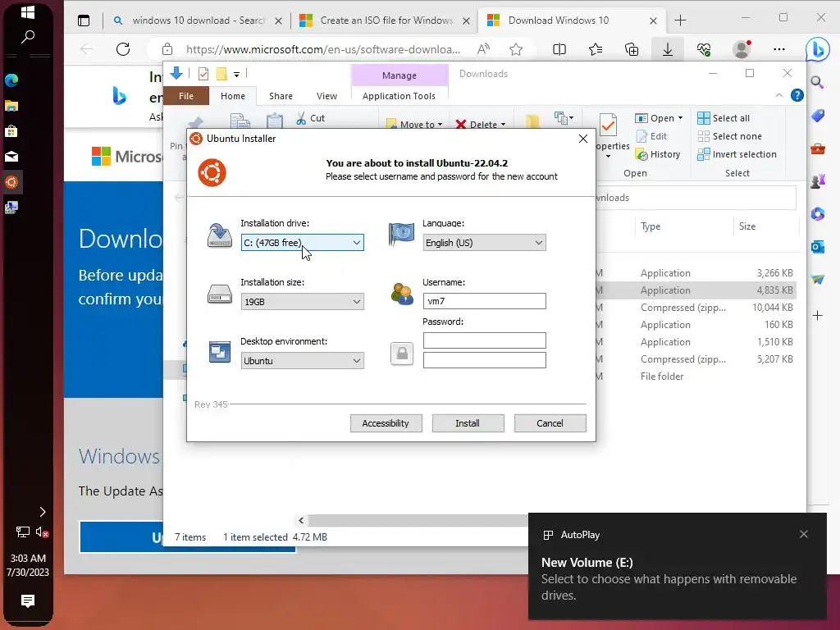
Task: Open the Application Tools tab
Action: [x=399, y=96]
